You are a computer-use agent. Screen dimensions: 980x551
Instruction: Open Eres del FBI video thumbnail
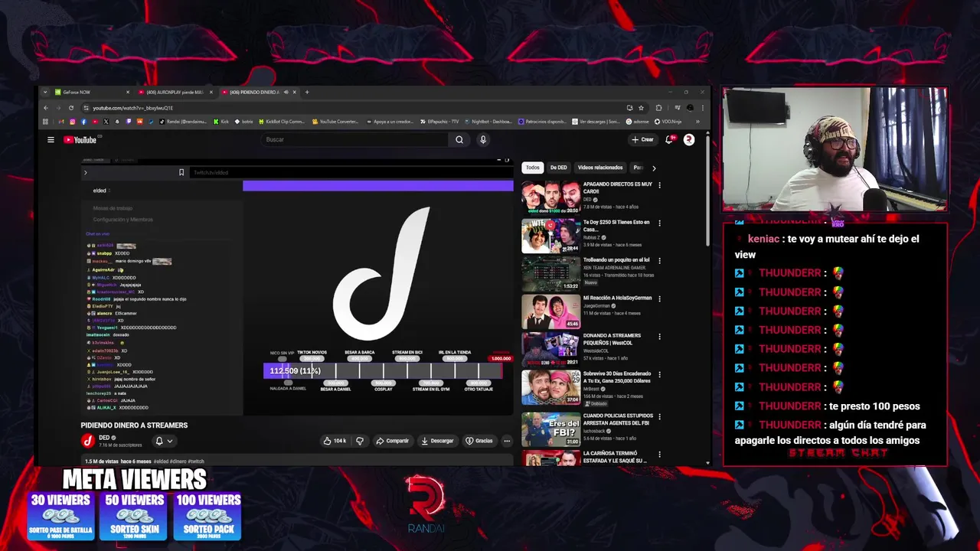coord(550,429)
